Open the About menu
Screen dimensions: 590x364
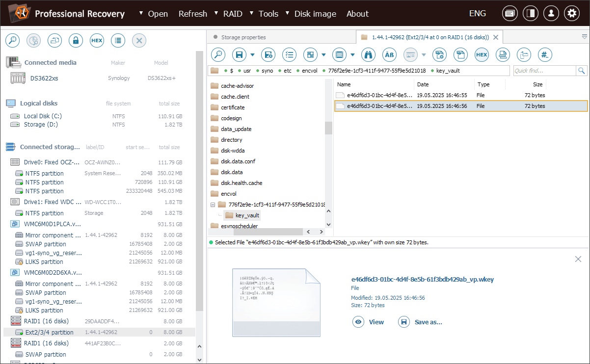(357, 14)
